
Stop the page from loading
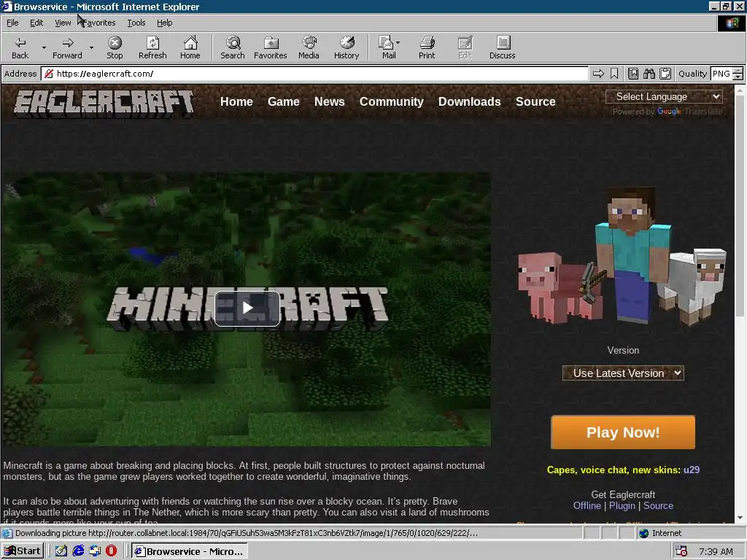point(115,47)
